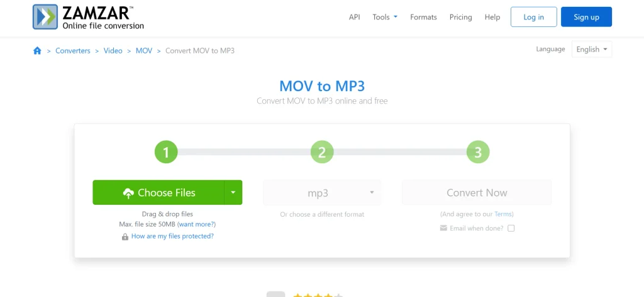Click the Log in button
Image resolution: width=644 pixels, height=297 pixels.
pos(534,17)
